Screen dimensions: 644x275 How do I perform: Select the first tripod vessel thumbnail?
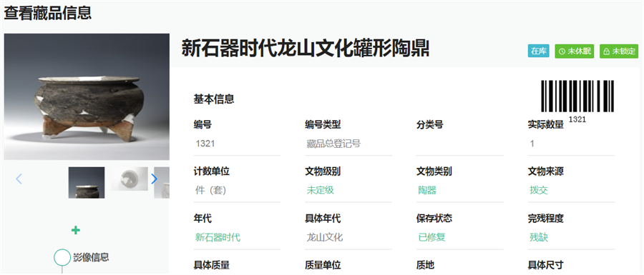(87, 183)
